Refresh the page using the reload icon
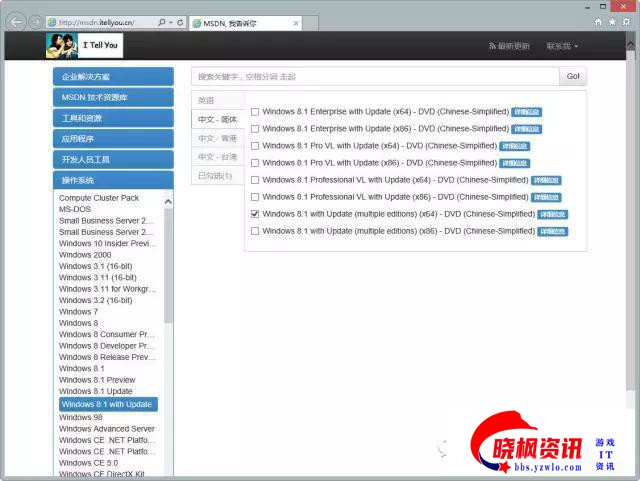640x481 pixels. pos(180,22)
